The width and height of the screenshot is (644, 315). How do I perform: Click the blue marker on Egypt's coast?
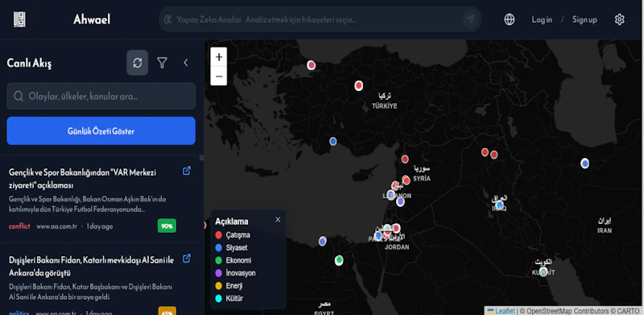pos(323,241)
